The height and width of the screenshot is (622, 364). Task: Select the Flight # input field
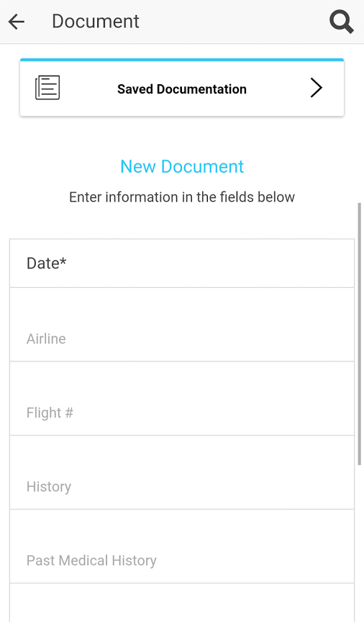tap(182, 398)
